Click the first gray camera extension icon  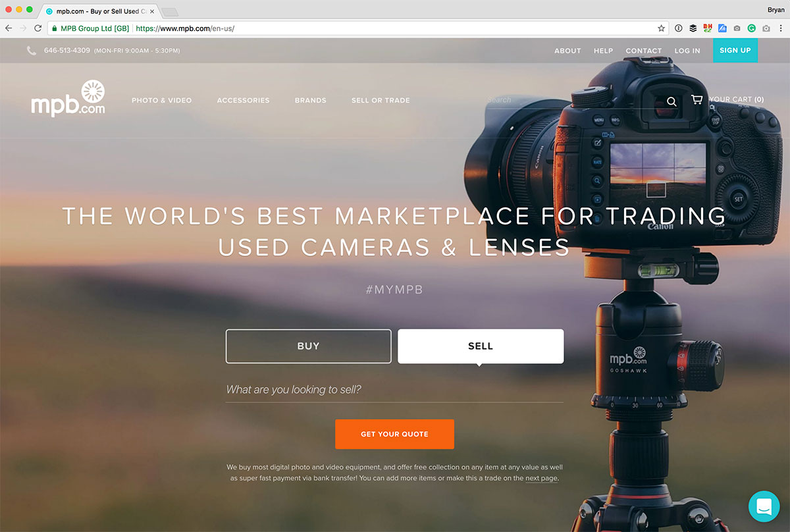point(737,28)
